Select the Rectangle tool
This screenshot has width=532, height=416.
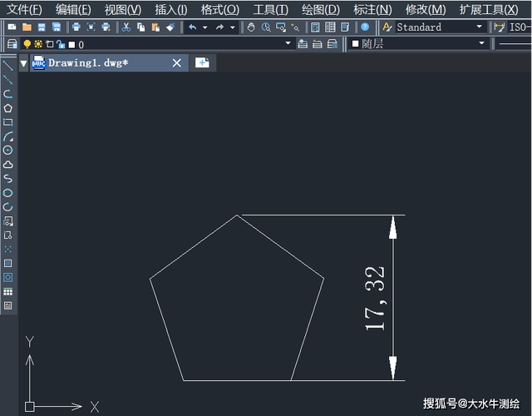click(x=7, y=122)
